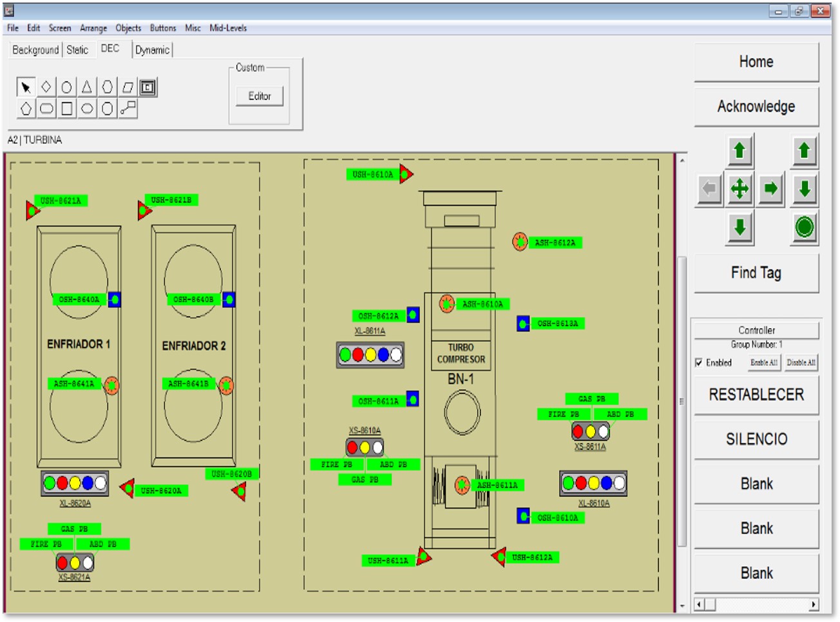Select the blue square detector beside OSH-8640A
This screenshot has height=622, width=840.
115,299
